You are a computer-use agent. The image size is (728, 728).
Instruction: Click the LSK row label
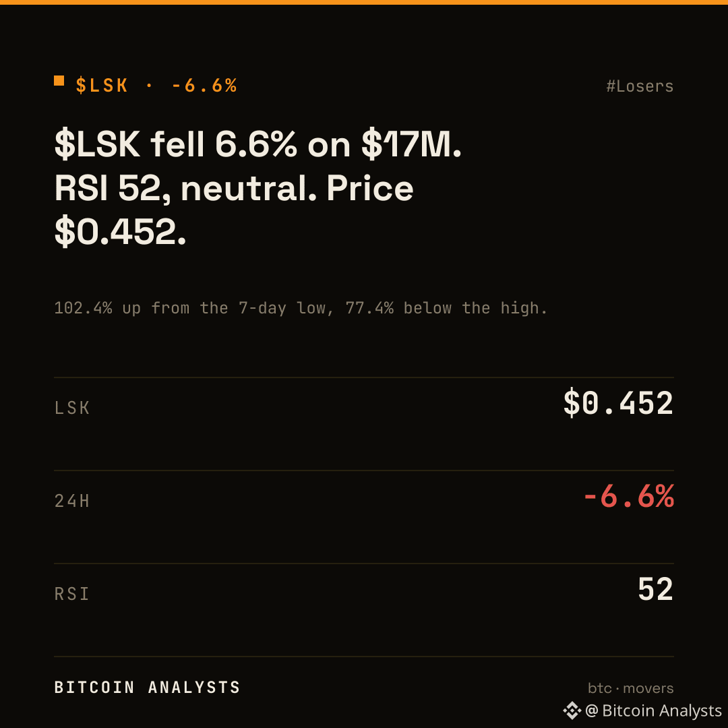point(72,408)
